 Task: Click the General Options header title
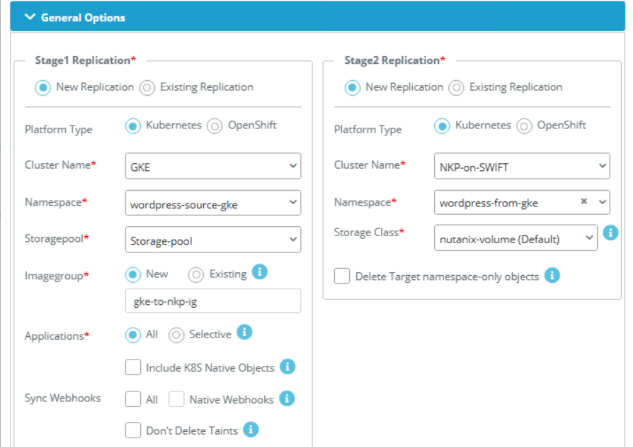[x=83, y=18]
